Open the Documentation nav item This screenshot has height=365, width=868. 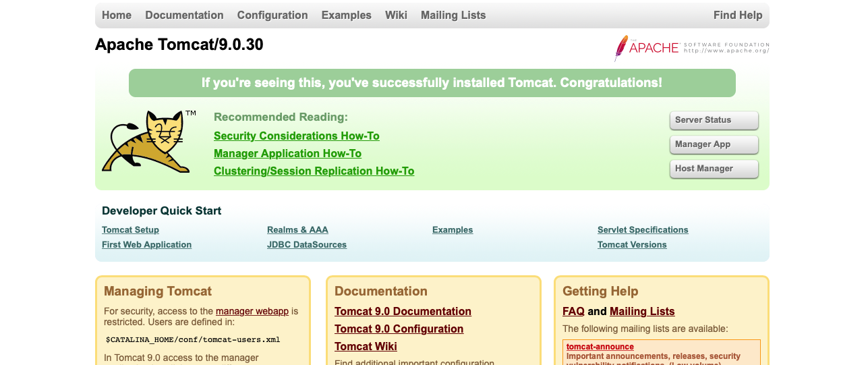coord(184,15)
